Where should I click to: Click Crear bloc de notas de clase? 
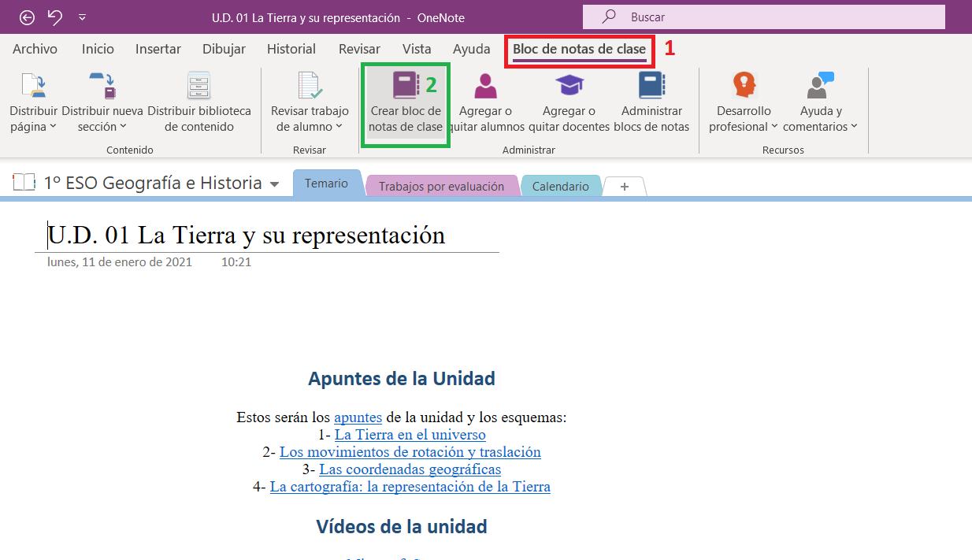coord(406,103)
